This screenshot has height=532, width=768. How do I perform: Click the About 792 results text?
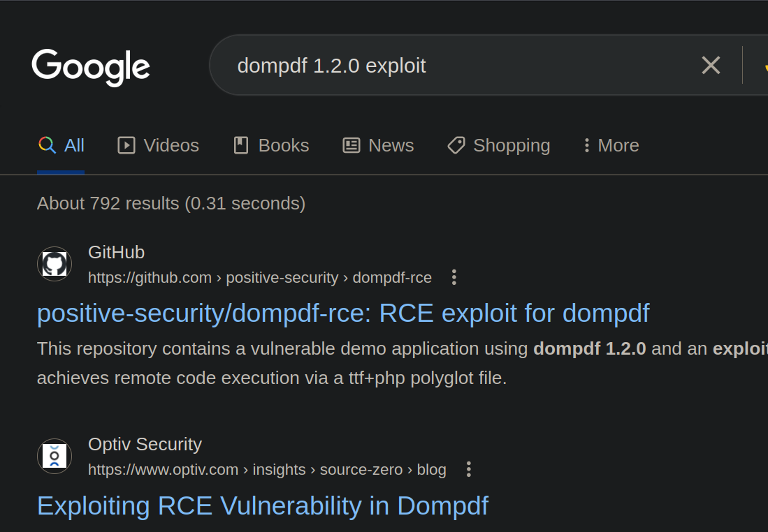click(x=171, y=203)
